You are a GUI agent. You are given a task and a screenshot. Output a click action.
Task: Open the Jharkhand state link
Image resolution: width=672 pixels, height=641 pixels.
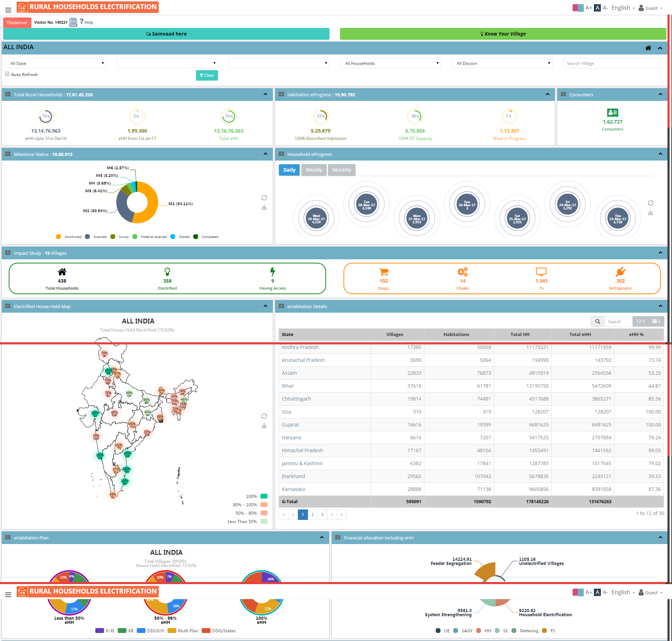tap(293, 476)
